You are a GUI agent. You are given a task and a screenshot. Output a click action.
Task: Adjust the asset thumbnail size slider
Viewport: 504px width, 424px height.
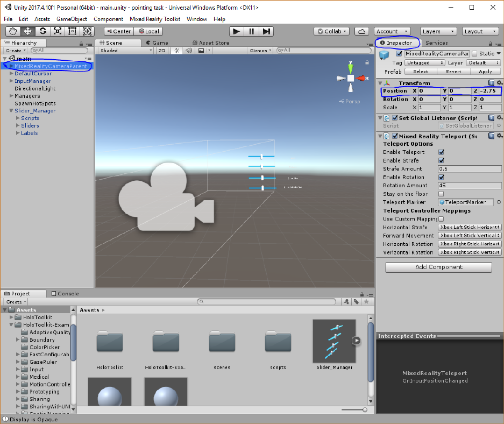pyautogui.click(x=365, y=409)
